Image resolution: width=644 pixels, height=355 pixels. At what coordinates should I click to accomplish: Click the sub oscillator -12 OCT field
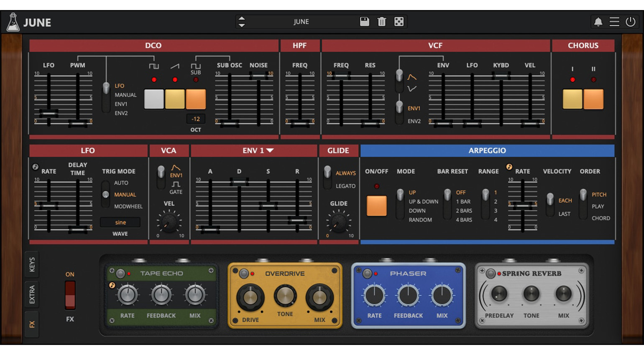pos(195,119)
